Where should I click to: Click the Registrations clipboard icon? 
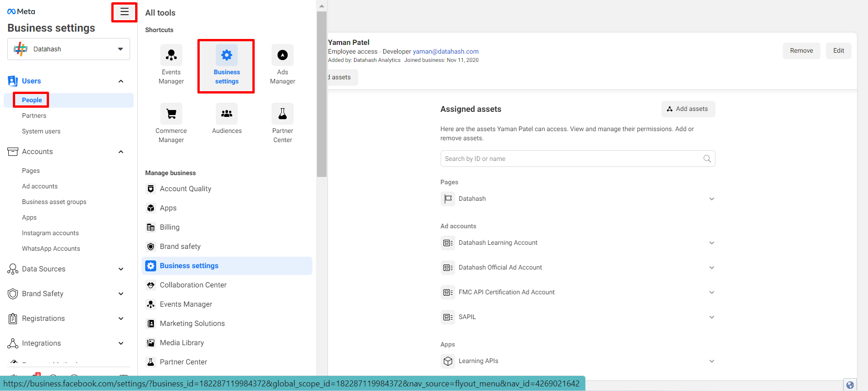coord(13,319)
